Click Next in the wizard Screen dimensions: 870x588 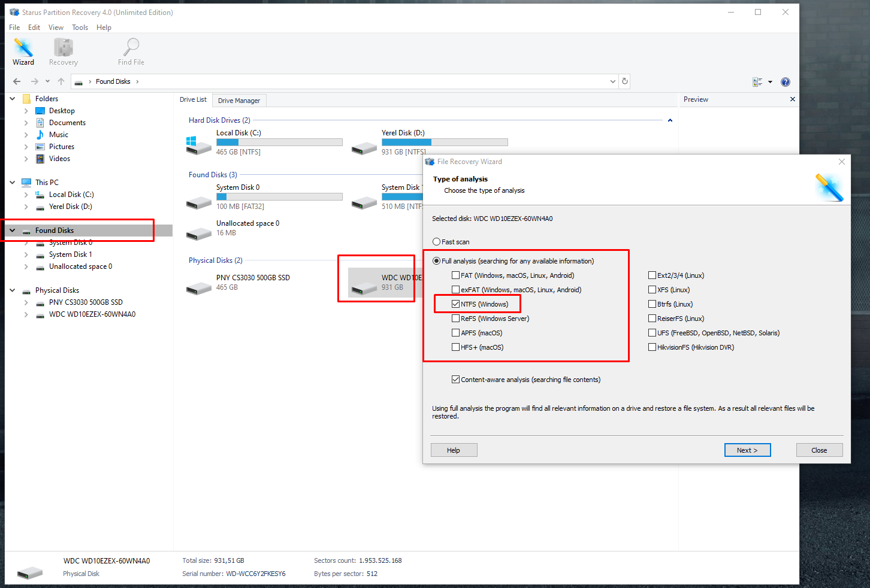747,450
